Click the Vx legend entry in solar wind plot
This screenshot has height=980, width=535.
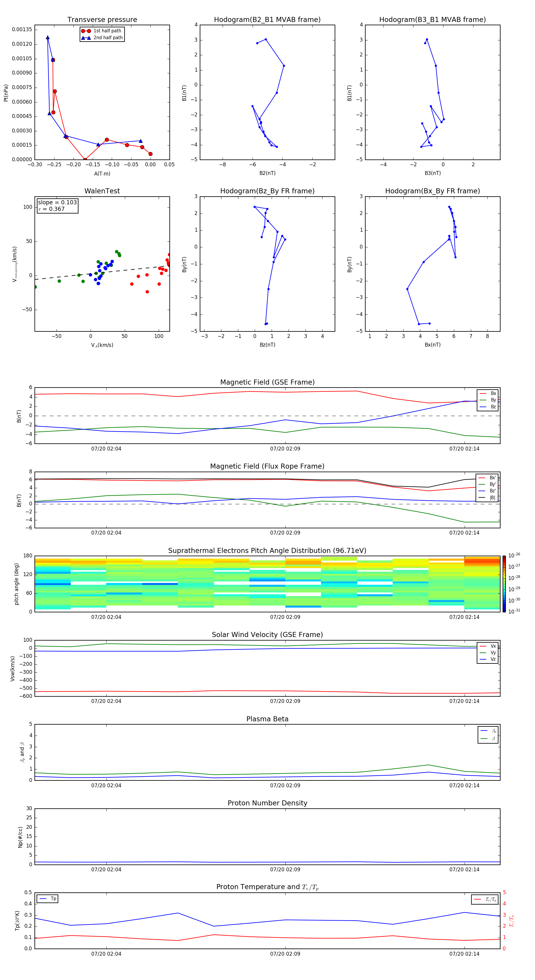[488, 646]
